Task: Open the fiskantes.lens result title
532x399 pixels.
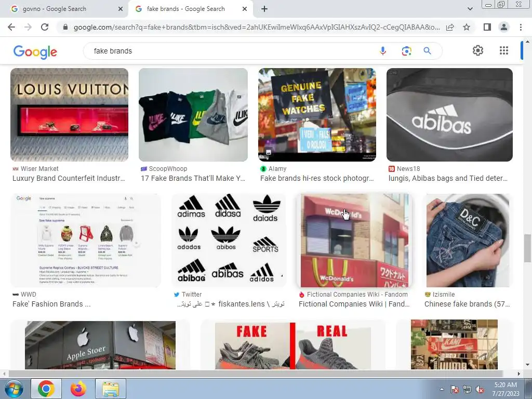Action: [x=230, y=304]
